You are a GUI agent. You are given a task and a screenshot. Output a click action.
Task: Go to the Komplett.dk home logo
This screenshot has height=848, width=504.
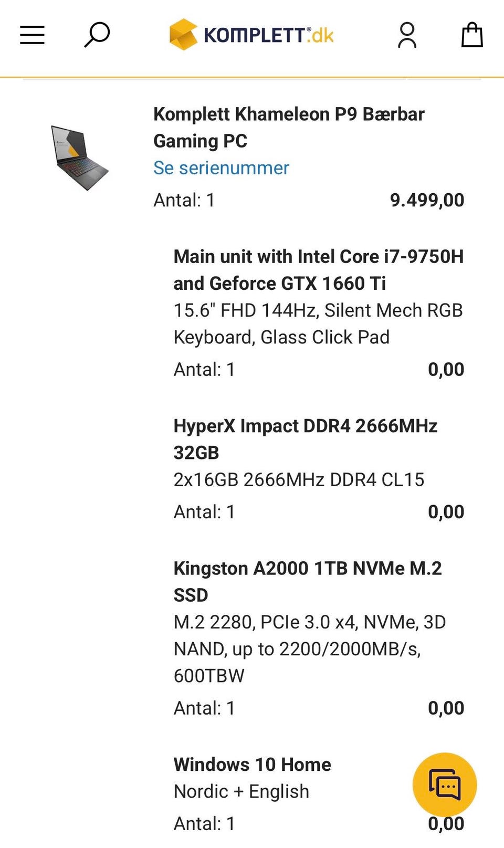251,35
